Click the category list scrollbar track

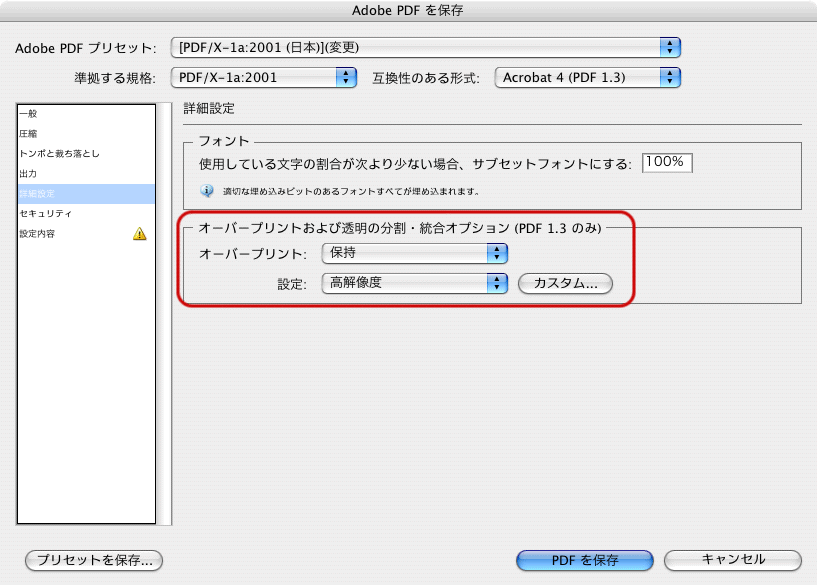pos(165,314)
